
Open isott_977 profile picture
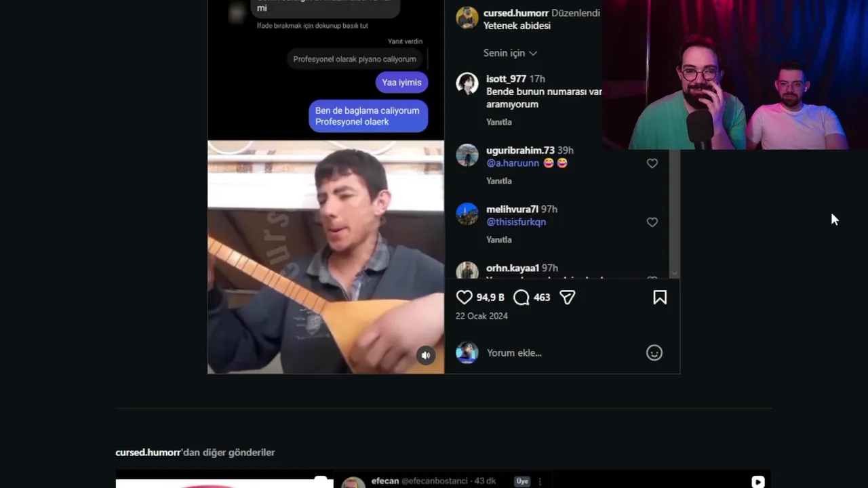click(x=467, y=84)
